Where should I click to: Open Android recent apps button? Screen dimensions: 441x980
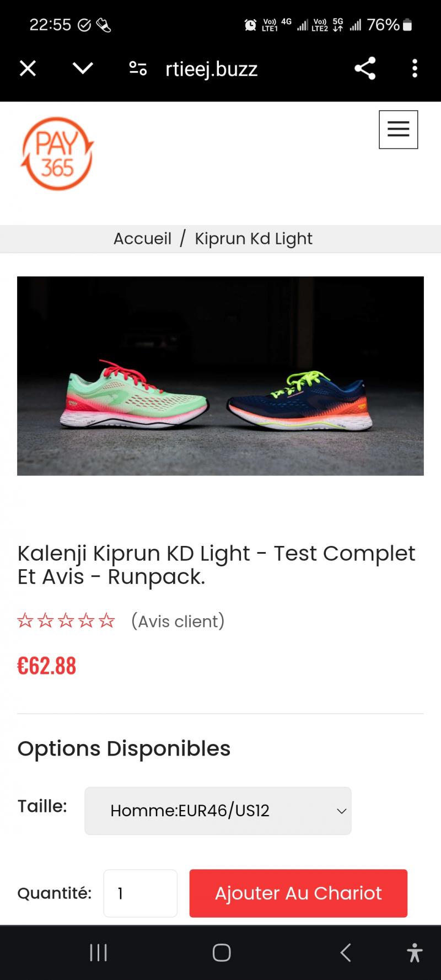pos(98,952)
